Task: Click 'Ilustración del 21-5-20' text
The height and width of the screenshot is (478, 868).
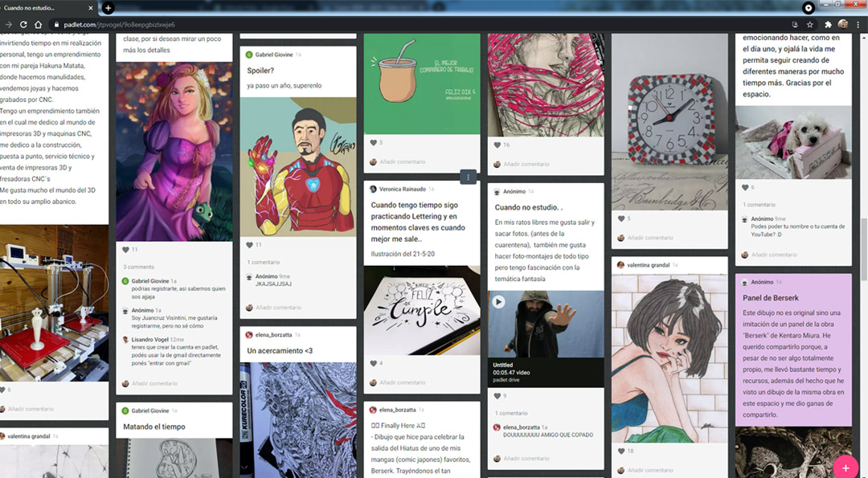Action: click(x=403, y=254)
